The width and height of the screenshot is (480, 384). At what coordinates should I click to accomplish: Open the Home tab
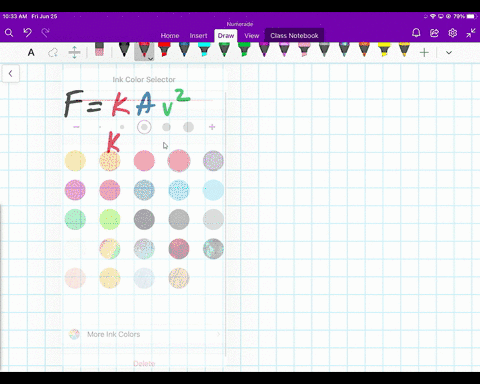point(170,36)
